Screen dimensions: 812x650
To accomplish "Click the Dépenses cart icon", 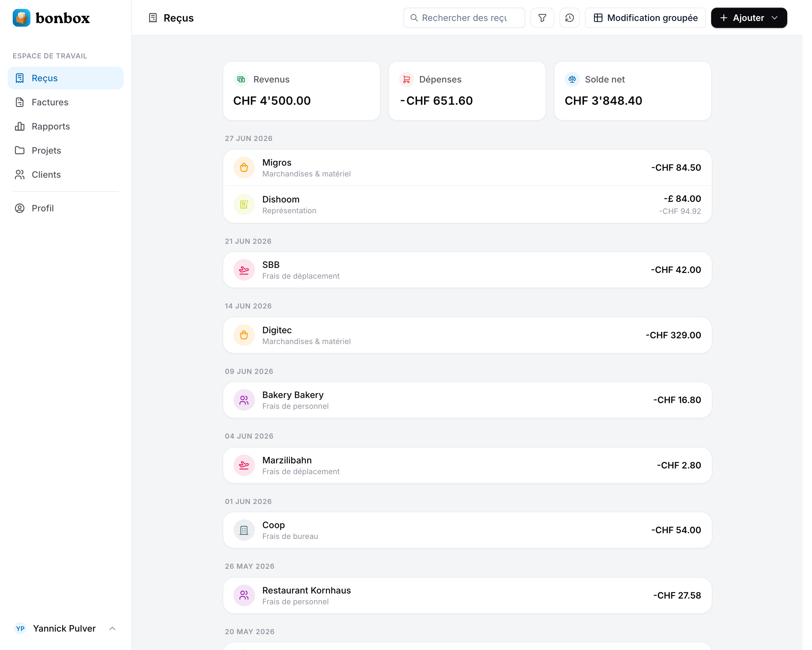I will tap(406, 79).
